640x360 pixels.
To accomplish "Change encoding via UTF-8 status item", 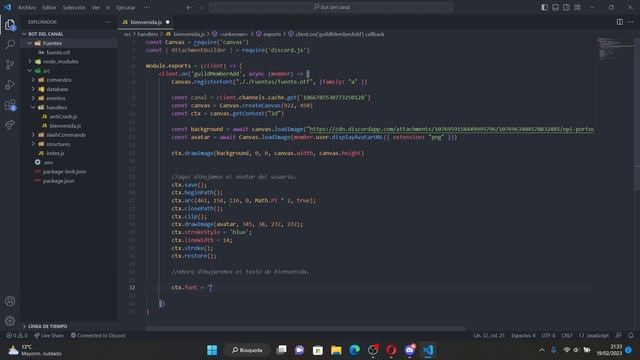I will click(548, 336).
